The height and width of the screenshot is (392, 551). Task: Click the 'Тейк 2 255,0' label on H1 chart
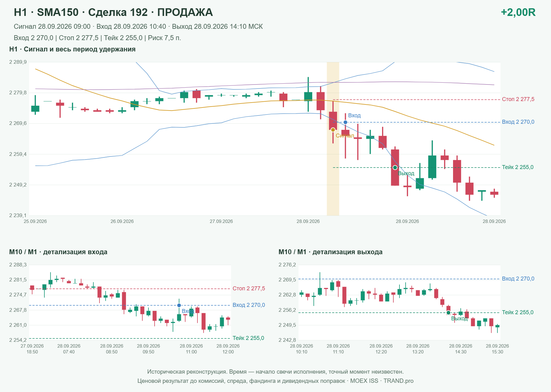(518, 167)
